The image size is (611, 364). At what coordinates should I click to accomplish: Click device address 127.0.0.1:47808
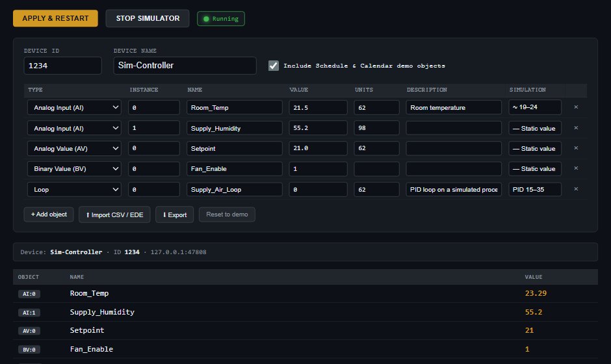click(179, 252)
